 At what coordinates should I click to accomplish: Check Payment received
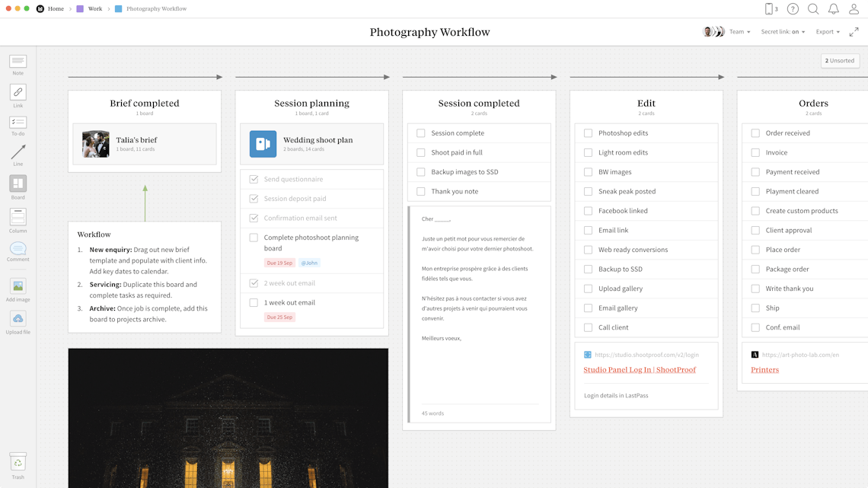pyautogui.click(x=755, y=172)
